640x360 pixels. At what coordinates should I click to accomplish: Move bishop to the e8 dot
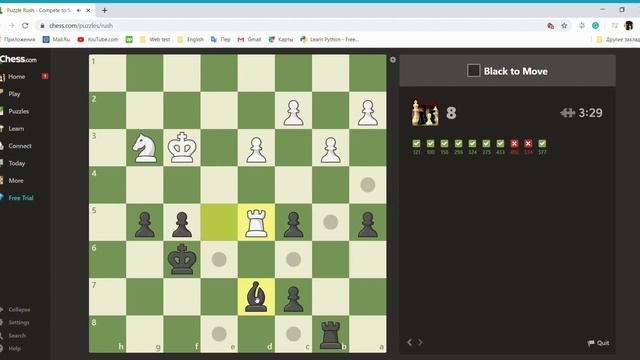point(219,334)
